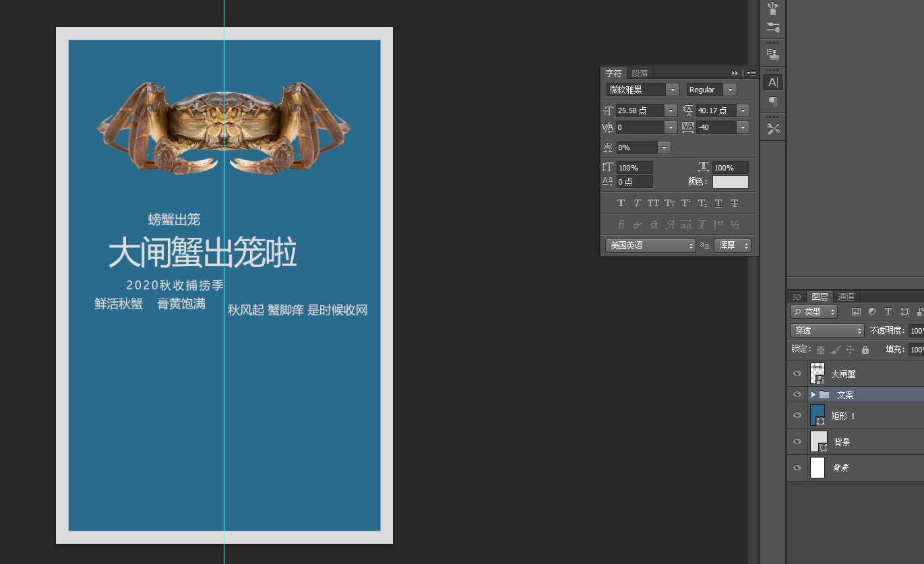Hide the 矩形 1 layer
This screenshot has height=564, width=924.
tap(797, 416)
